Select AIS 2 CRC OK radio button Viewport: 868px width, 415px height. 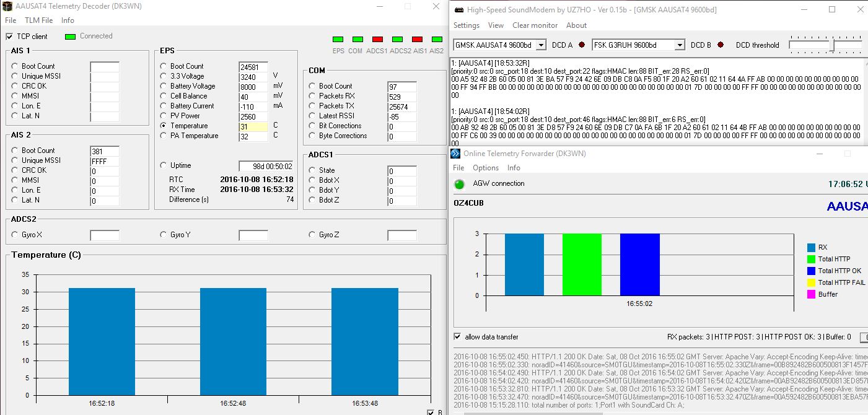pyautogui.click(x=15, y=170)
